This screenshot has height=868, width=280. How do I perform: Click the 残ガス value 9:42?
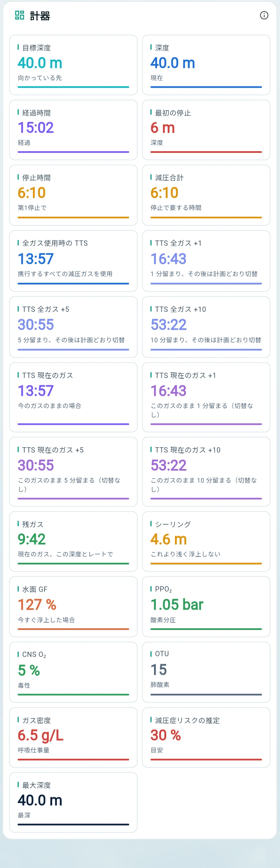(32, 539)
